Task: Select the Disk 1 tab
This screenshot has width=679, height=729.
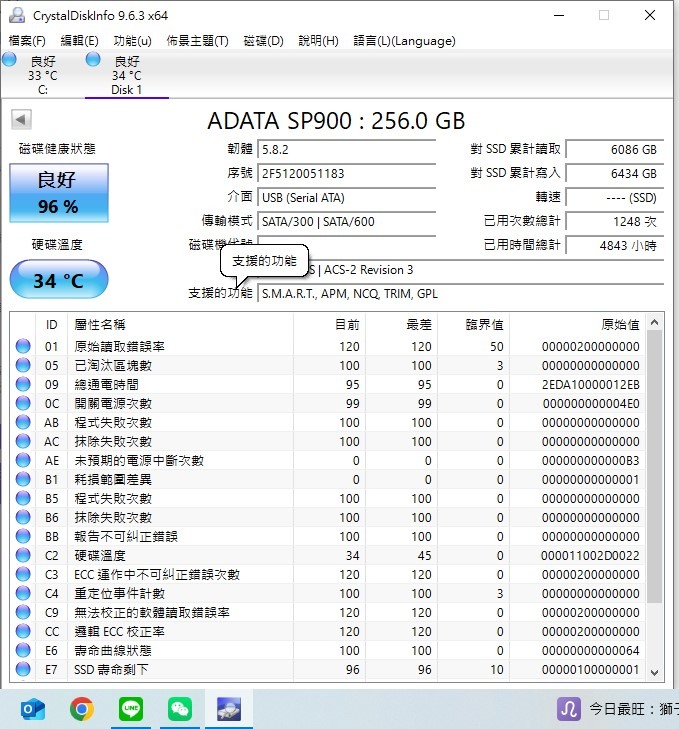Action: 126,75
